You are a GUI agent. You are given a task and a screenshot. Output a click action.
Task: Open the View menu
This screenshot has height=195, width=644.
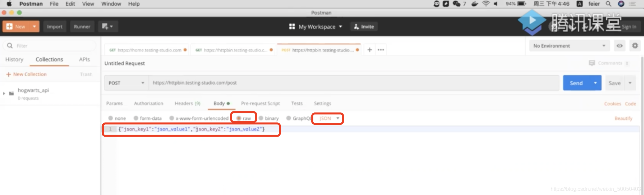point(88,4)
